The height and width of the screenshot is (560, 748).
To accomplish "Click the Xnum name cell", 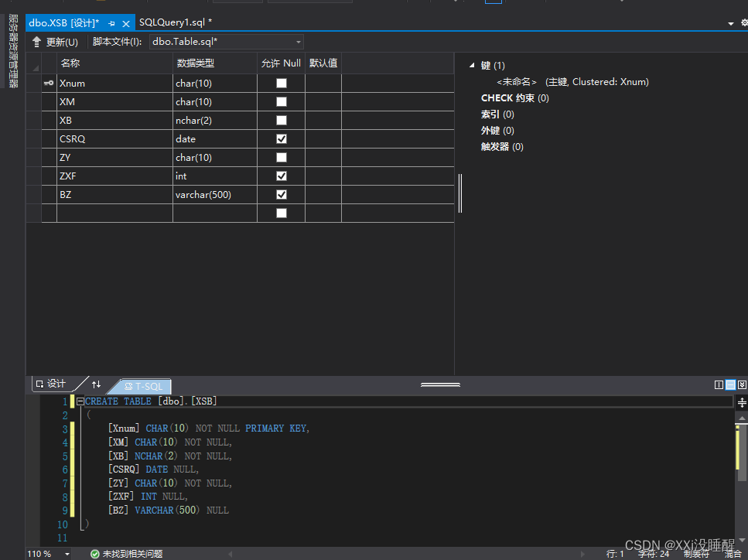I will point(114,83).
